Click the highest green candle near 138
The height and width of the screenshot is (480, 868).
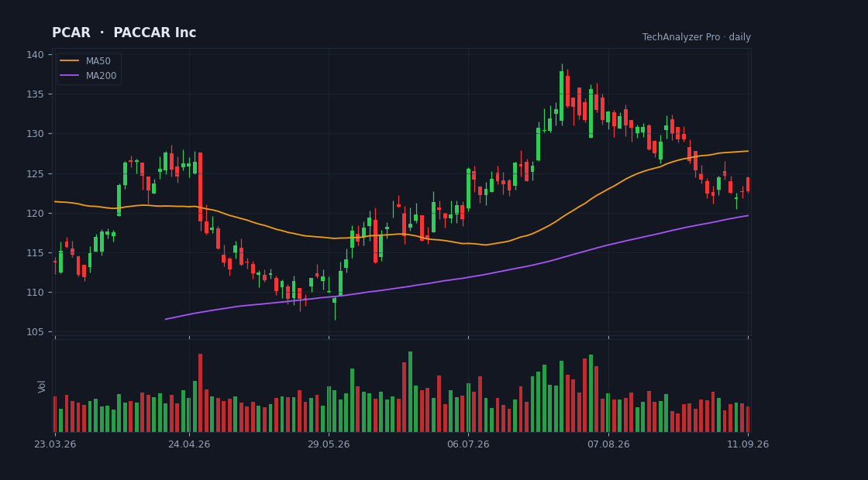click(561, 96)
